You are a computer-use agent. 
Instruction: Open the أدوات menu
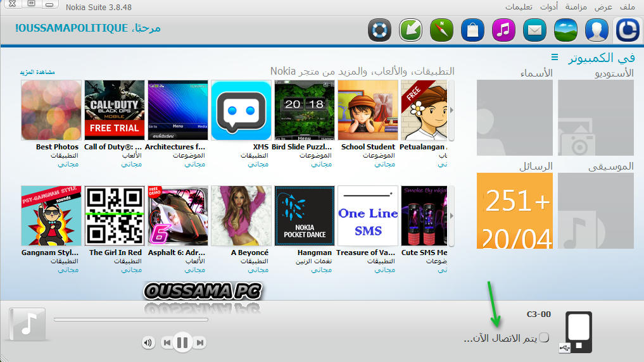(549, 7)
